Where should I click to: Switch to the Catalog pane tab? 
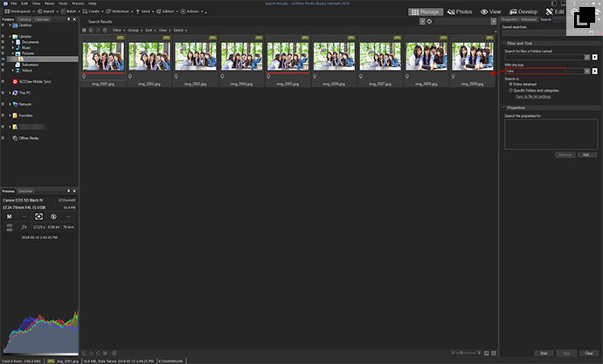(x=24, y=19)
